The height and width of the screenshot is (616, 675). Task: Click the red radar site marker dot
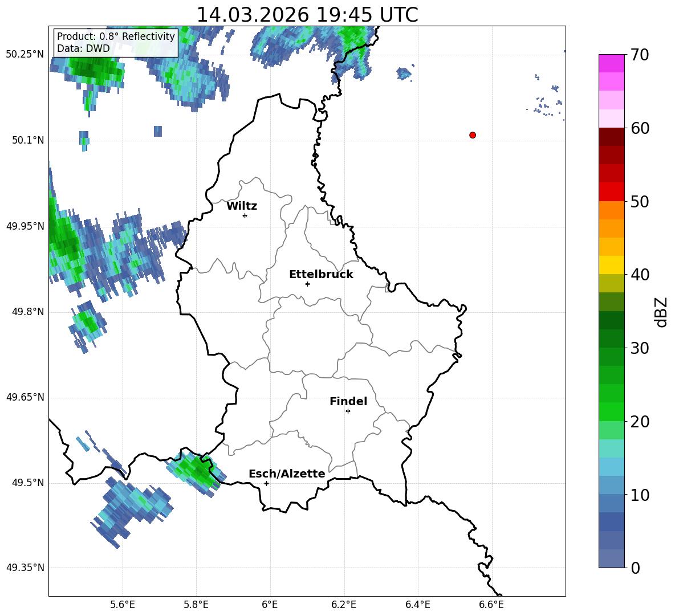coord(473,135)
